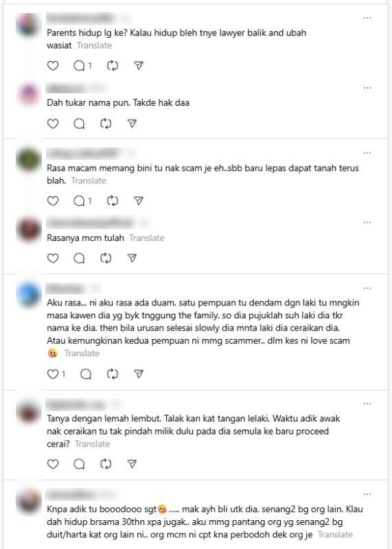Like the 'Aku rasa' comment with 1 like
This screenshot has width=392, height=549.
click(x=56, y=373)
